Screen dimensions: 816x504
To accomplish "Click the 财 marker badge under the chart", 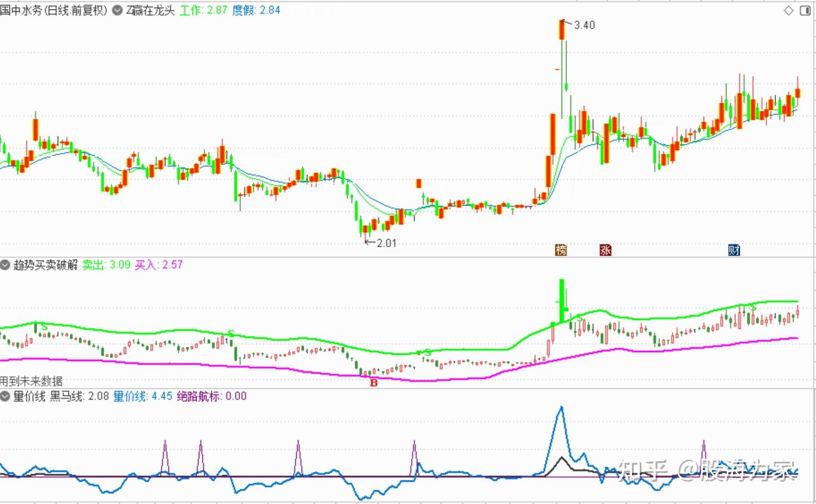I will coord(734,250).
